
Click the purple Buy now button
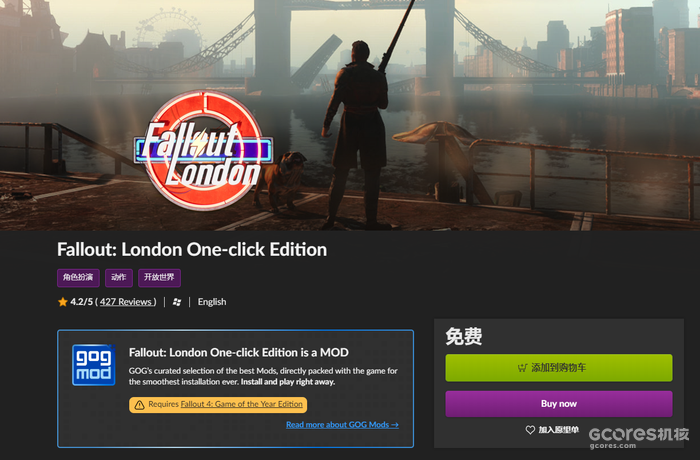(x=559, y=404)
